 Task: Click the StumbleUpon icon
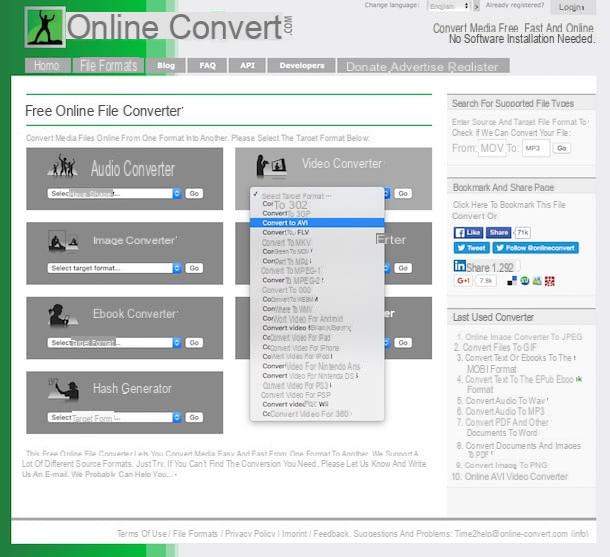point(524,281)
